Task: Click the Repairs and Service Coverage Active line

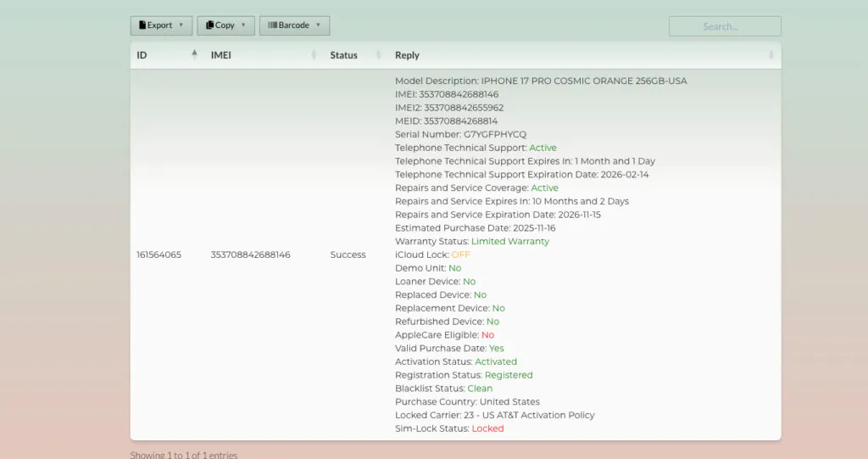Action: (476, 188)
